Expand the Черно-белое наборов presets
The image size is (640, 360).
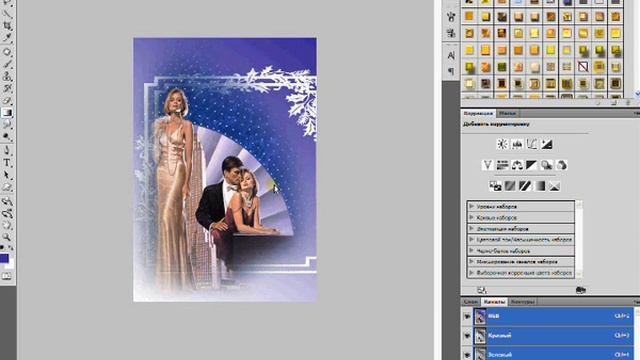[471, 251]
